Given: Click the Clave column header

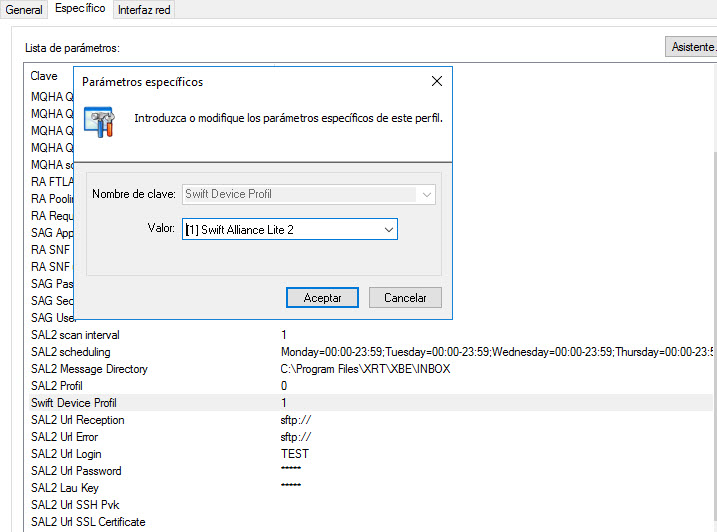Looking at the screenshot, I should pyautogui.click(x=45, y=76).
